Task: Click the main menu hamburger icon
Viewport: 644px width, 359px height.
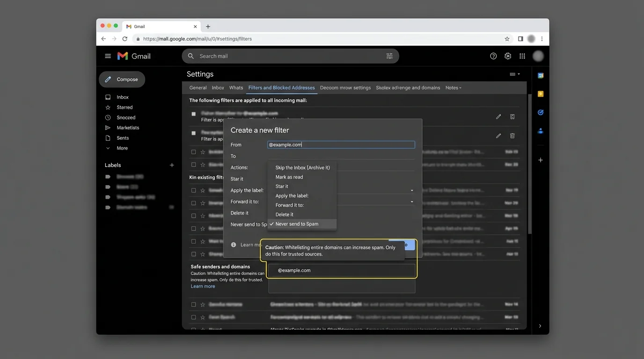Action: pyautogui.click(x=108, y=56)
